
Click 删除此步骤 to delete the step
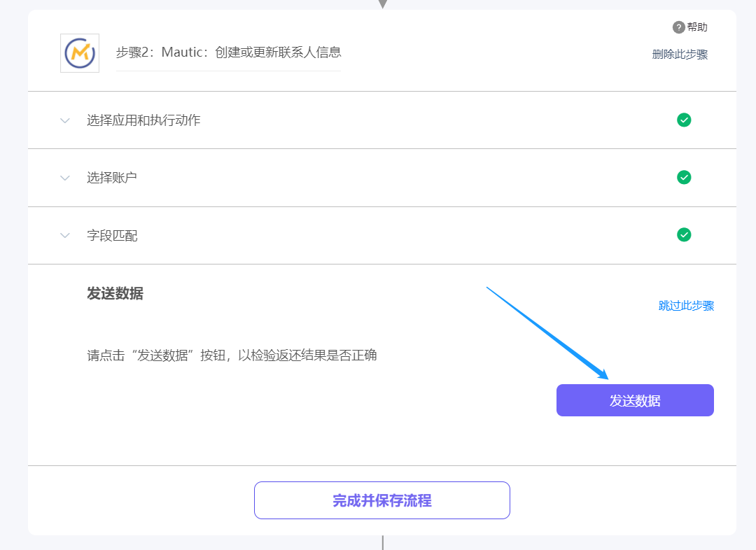[680, 55]
